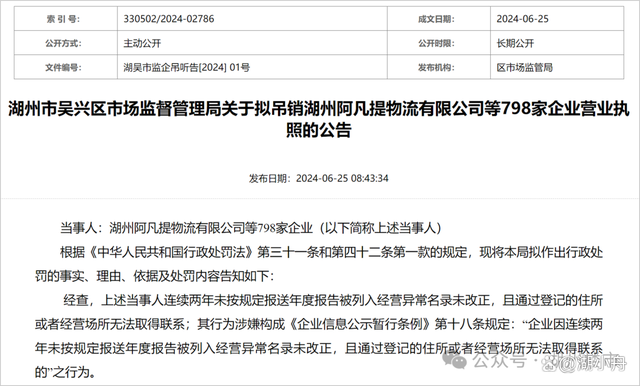Click the 主动公开 disclosure method cell

[252, 43]
